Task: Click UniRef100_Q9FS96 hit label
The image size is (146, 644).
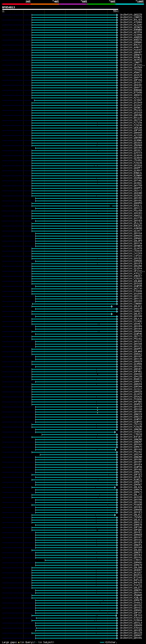Action: (131, 527)
